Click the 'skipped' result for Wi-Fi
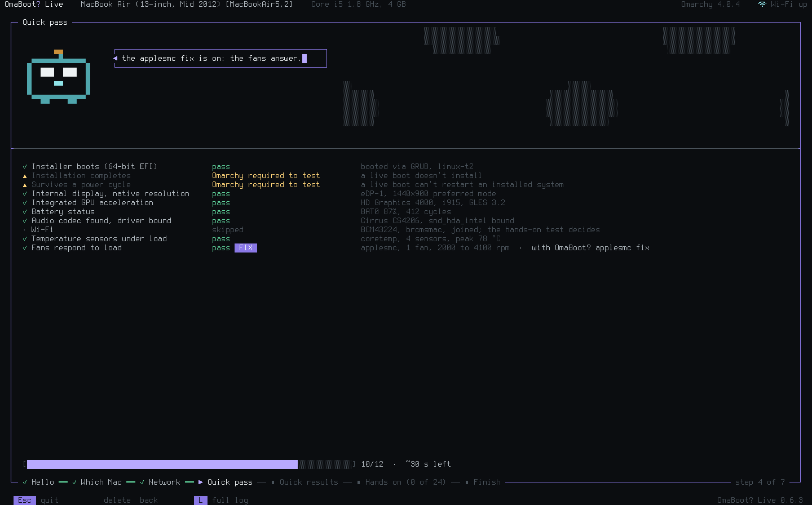Viewport: 812px width, 505px height. pyautogui.click(x=228, y=229)
